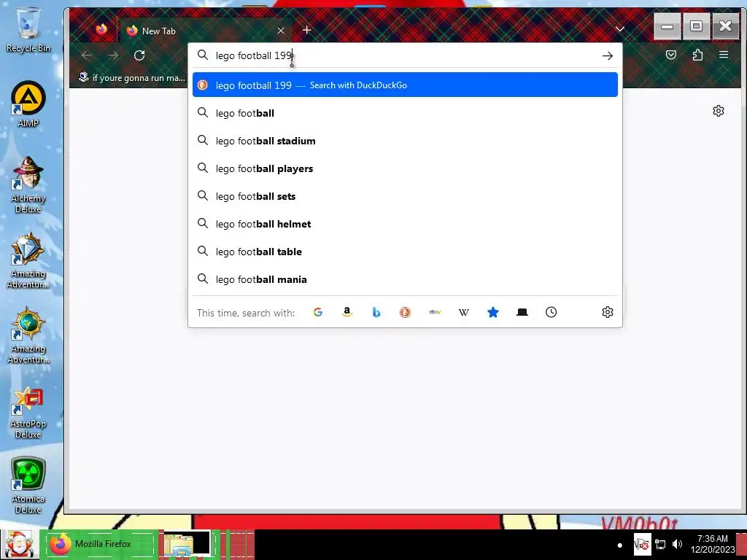Screen dimensions: 747x560
Task: Close the New Tab tab
Action: [281, 31]
